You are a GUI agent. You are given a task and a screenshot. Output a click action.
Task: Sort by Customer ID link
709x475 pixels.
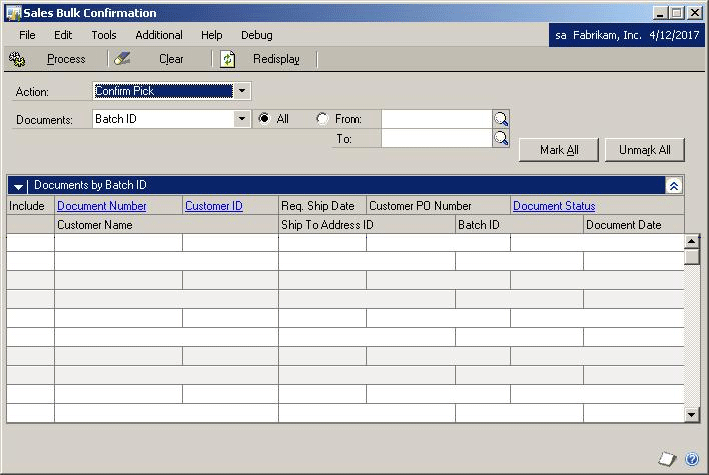pyautogui.click(x=214, y=206)
